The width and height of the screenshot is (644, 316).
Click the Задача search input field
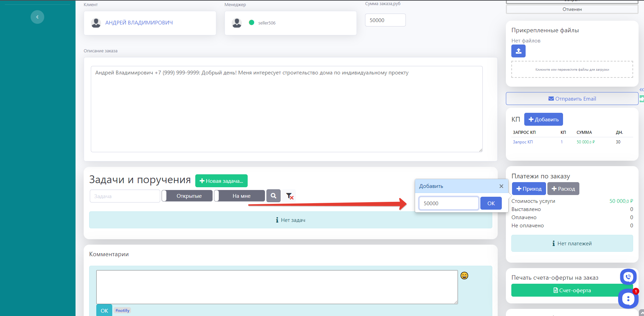125,196
